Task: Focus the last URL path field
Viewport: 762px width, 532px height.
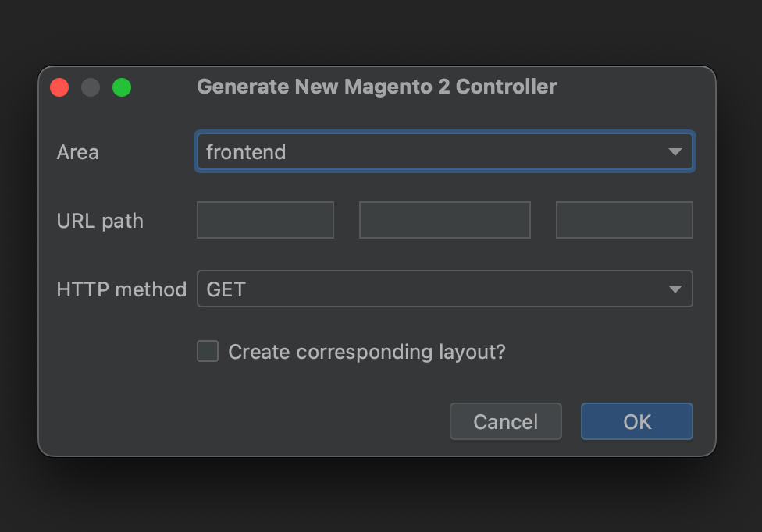Action: point(625,220)
